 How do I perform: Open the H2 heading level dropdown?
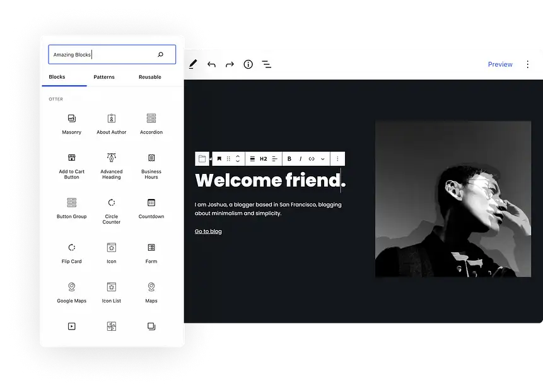pos(264,159)
